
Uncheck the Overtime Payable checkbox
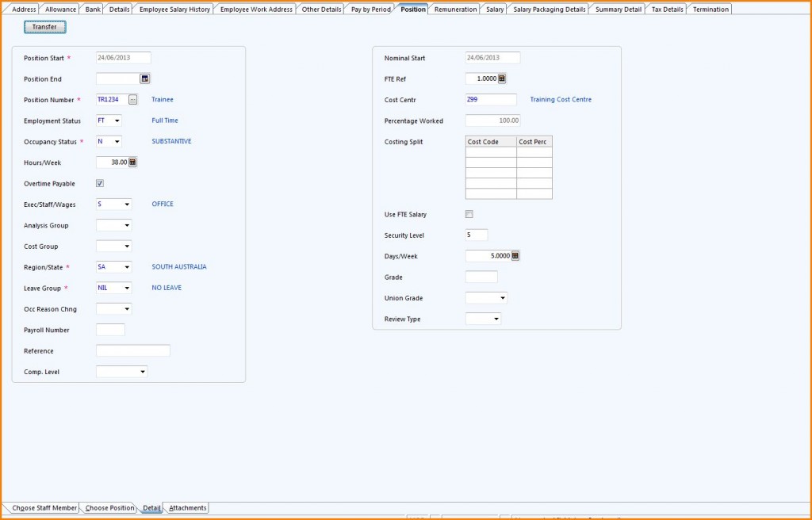99,183
